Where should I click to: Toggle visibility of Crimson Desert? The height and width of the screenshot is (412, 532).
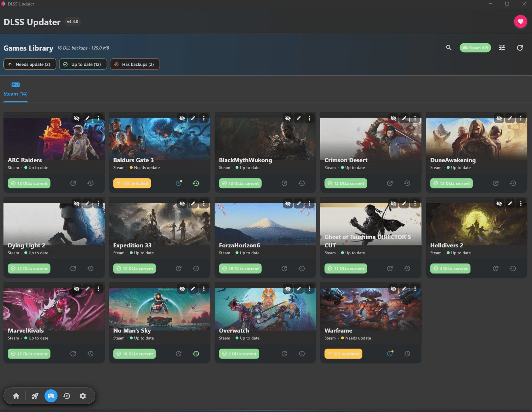[393, 118]
